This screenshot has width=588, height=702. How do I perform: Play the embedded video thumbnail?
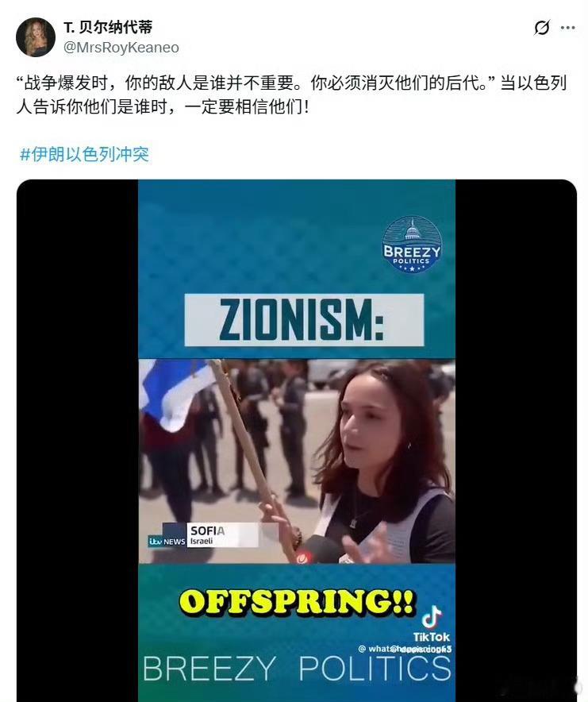[296, 441]
